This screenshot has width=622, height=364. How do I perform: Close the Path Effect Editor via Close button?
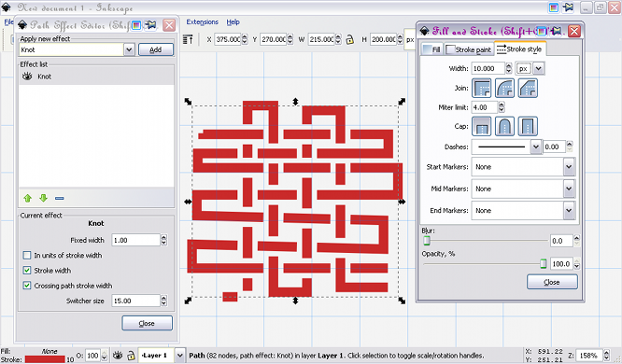point(147,323)
